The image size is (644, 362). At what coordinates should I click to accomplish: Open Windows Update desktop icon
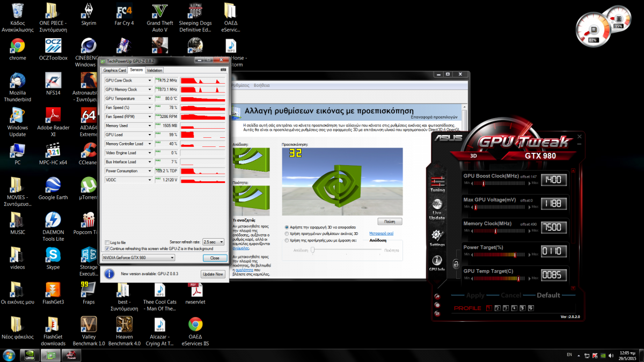[17, 122]
